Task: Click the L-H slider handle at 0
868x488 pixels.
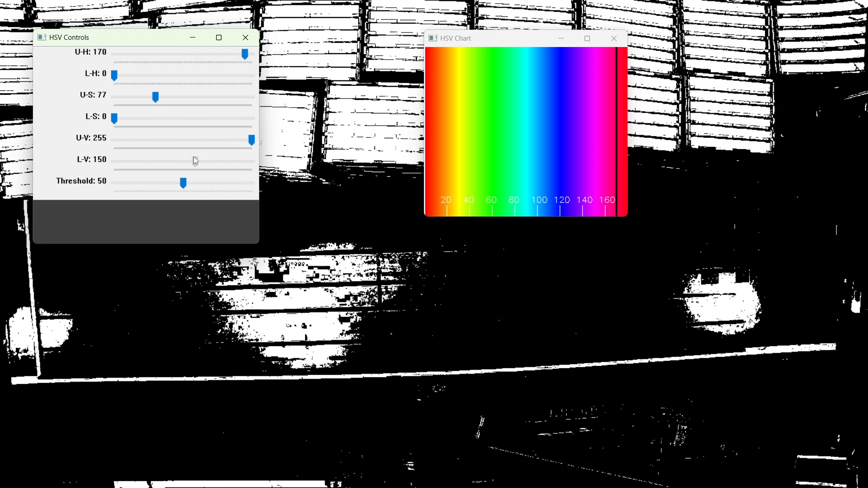Action: click(x=114, y=75)
